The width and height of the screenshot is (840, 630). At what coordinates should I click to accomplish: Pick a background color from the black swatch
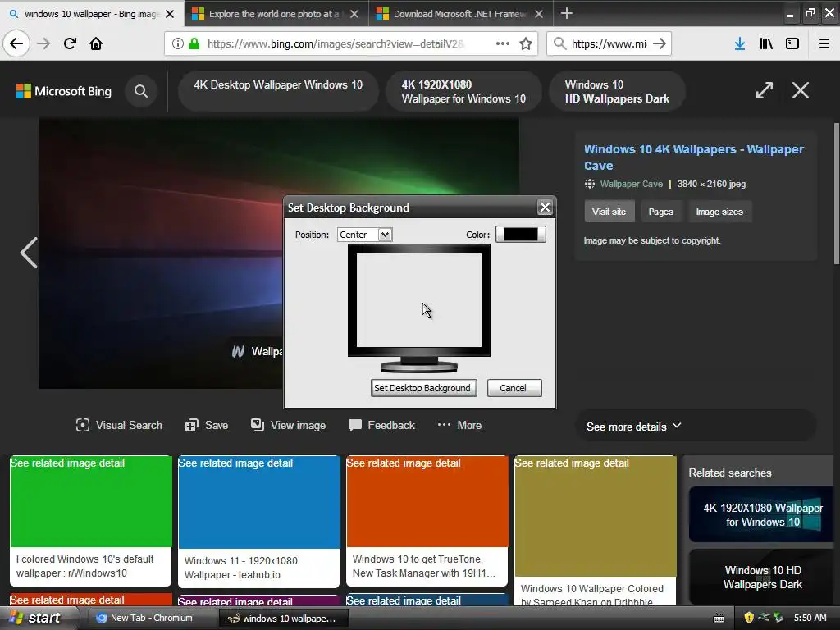[521, 235]
